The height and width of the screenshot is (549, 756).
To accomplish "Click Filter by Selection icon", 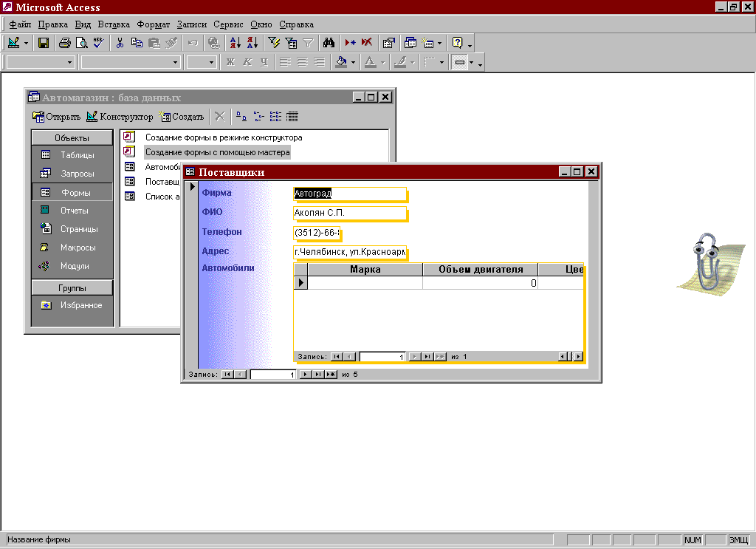I will pos(274,43).
